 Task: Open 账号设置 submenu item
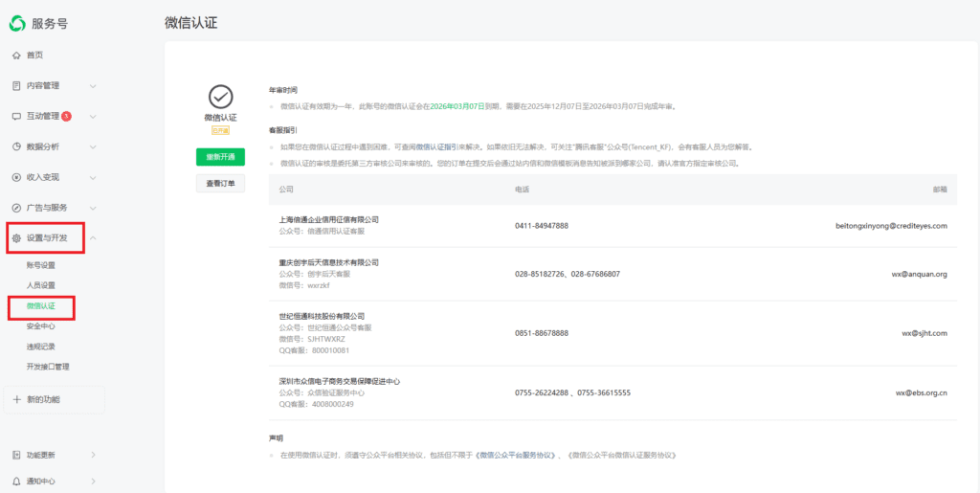(x=40, y=265)
